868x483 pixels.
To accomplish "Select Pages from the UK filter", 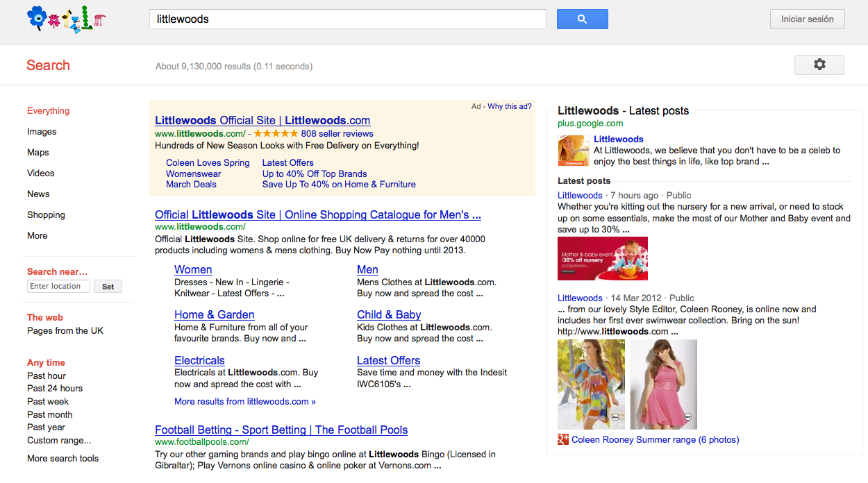I will (x=65, y=330).
